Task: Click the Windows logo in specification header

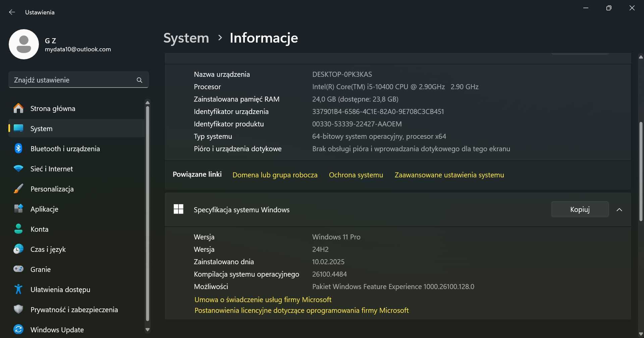Action: 178,209
